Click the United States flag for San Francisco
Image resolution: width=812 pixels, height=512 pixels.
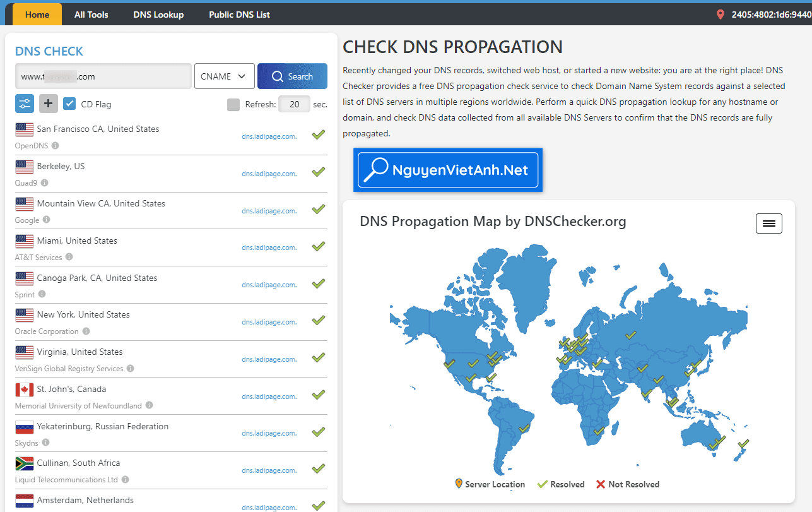[25, 129]
